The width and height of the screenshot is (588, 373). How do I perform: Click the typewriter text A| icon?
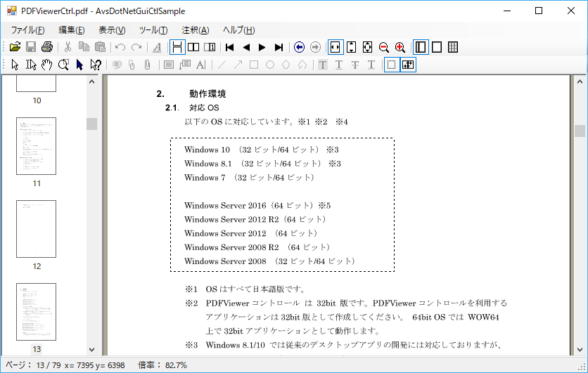pyautogui.click(x=201, y=65)
